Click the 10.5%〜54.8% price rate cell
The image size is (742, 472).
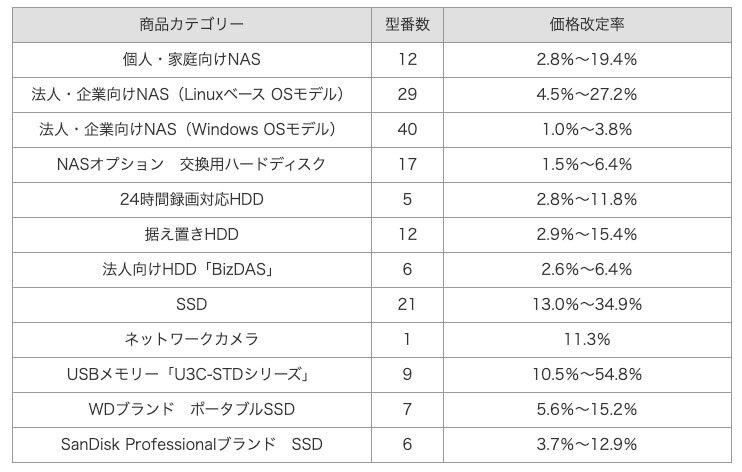[587, 374]
